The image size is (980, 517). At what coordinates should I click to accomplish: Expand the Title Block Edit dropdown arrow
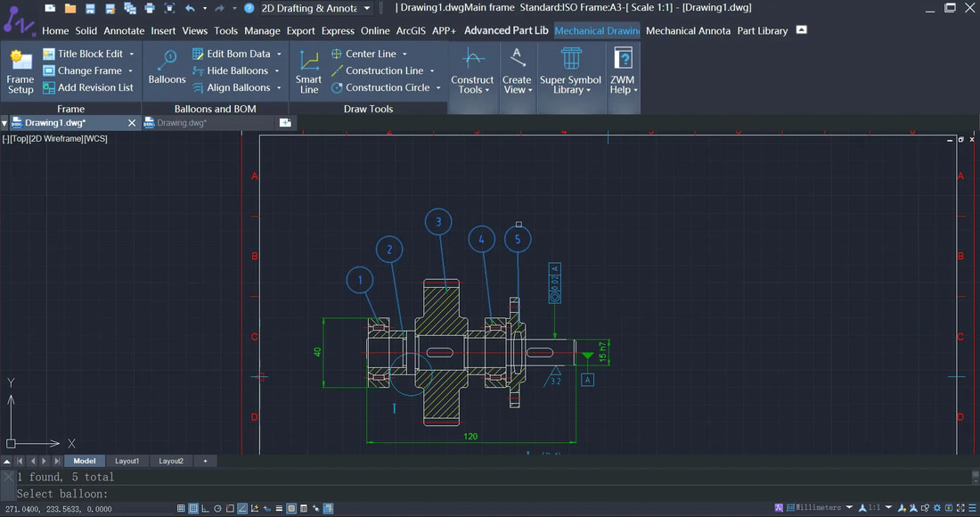(132, 53)
